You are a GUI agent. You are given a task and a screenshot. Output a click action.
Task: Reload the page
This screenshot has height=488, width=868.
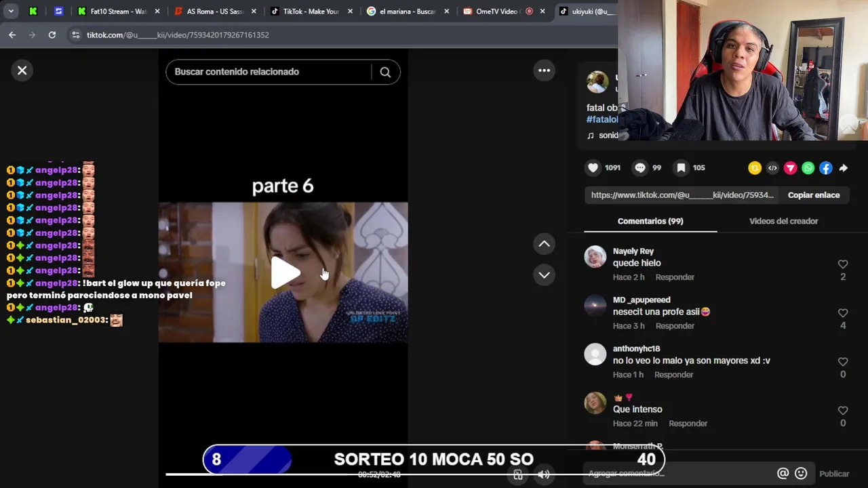(52, 35)
